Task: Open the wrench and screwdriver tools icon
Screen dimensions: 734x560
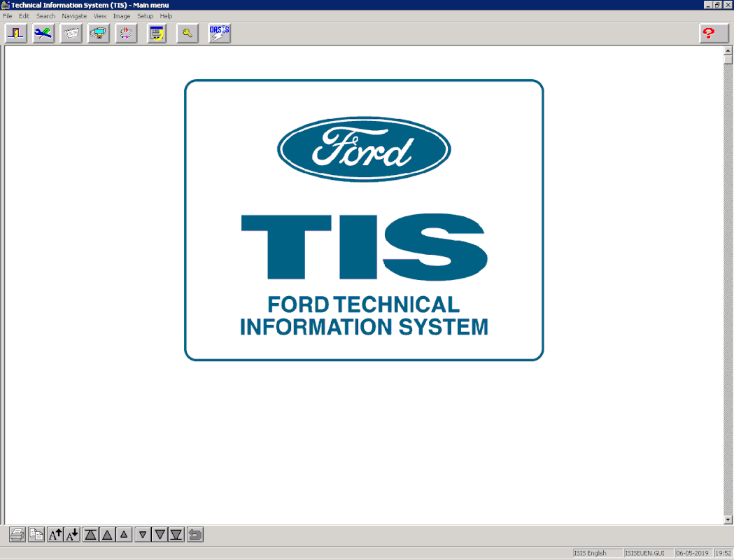Action: pyautogui.click(x=43, y=34)
